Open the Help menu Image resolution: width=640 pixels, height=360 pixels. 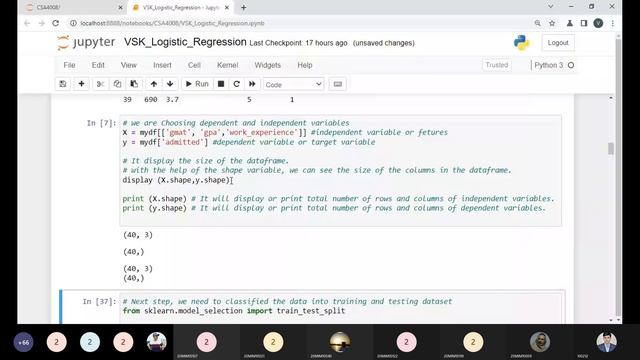[x=304, y=65]
